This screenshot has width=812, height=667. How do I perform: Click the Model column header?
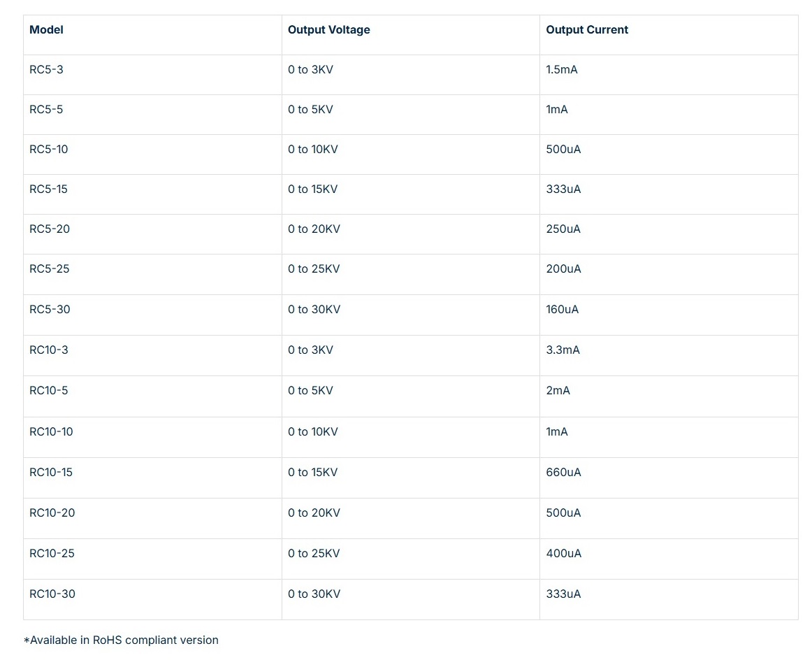46,30
